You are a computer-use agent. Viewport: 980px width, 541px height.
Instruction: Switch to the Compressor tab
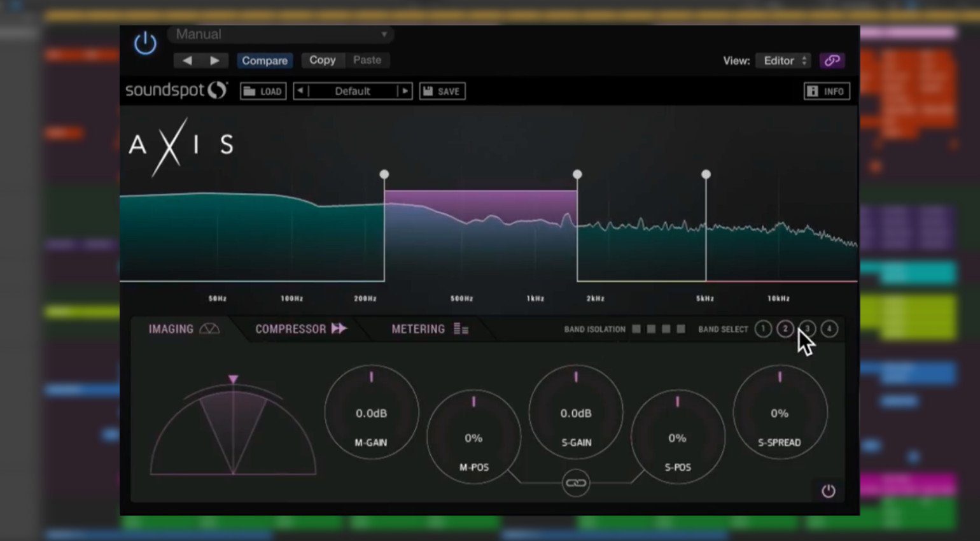[x=300, y=329]
